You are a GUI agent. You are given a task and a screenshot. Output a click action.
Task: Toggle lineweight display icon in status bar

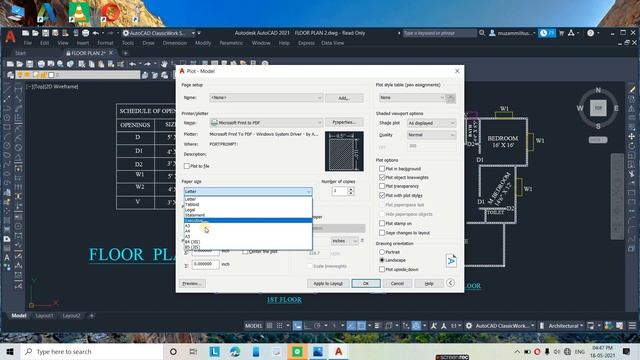pyautogui.click(x=377, y=326)
